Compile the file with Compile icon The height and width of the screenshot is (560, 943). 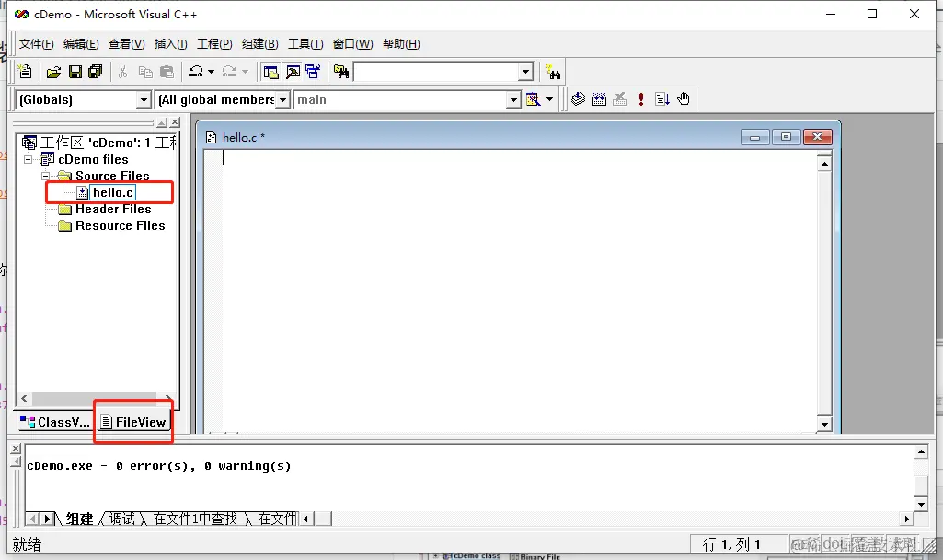click(578, 99)
